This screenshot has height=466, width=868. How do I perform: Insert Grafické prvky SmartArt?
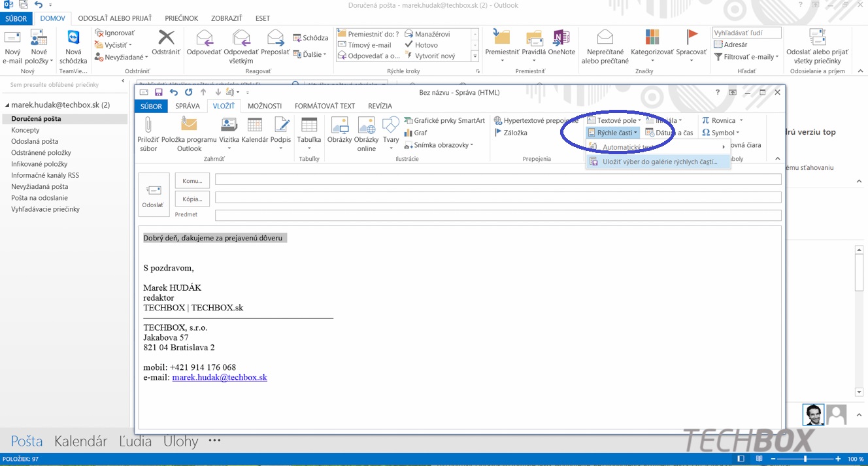[444, 120]
